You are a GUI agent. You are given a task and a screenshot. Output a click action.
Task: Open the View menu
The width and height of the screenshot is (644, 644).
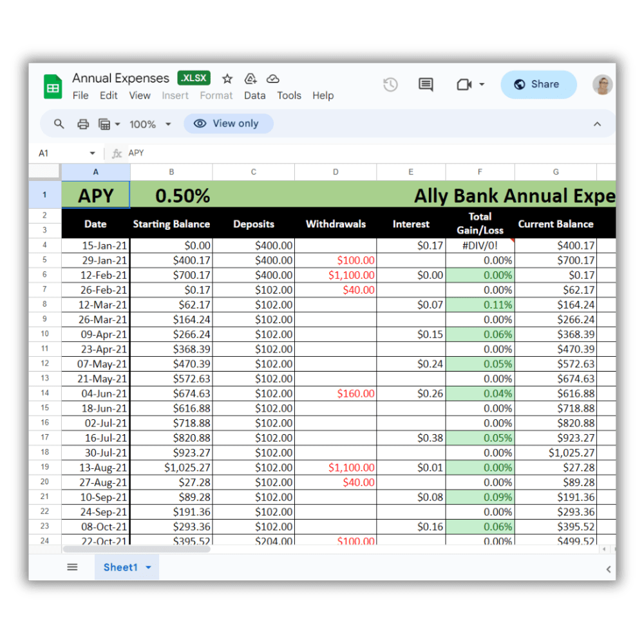tap(140, 96)
